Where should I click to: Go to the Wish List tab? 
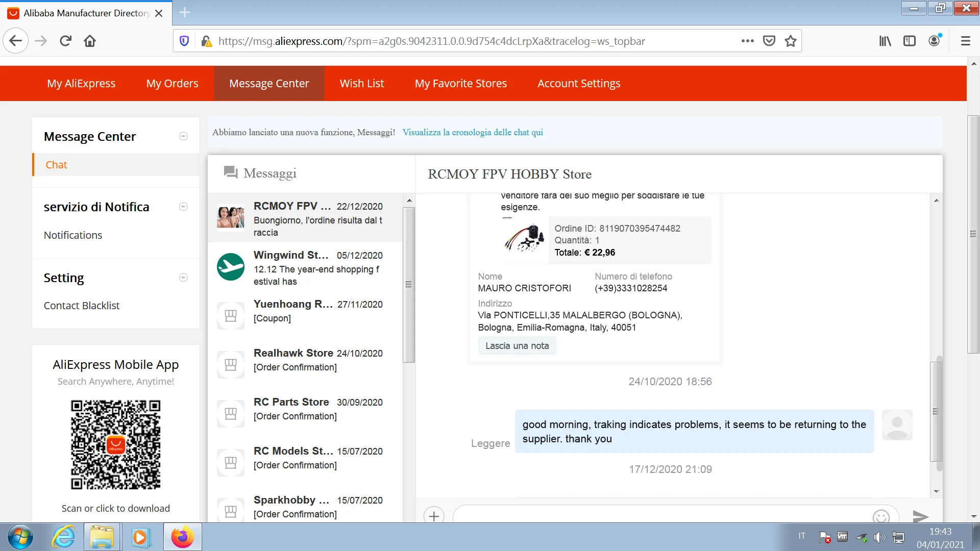tap(361, 83)
